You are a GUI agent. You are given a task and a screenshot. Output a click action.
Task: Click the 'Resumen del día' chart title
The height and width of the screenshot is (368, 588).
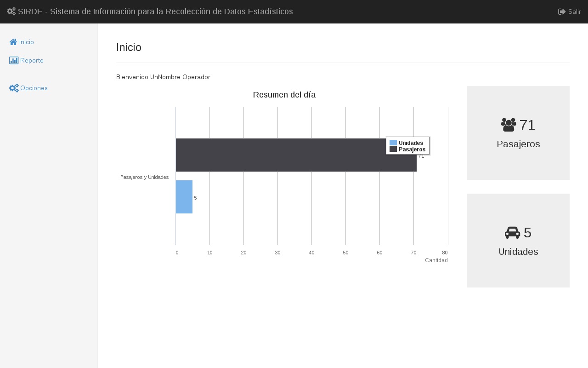284,95
